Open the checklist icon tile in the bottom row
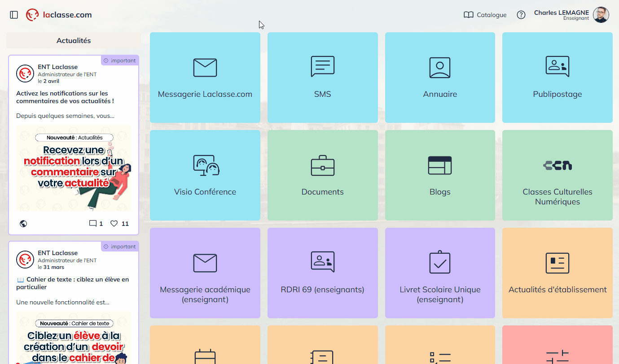The width and height of the screenshot is (619, 364). point(440,357)
